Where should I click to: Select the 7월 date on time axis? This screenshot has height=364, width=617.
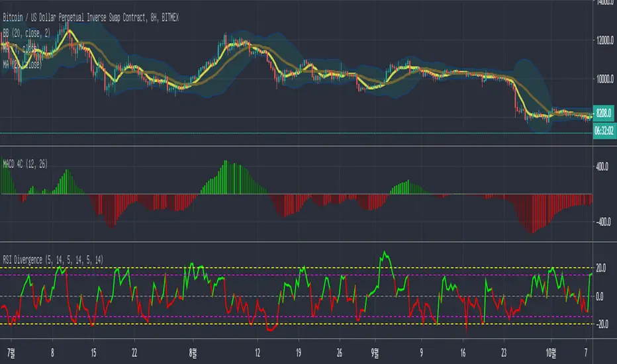point(7,351)
